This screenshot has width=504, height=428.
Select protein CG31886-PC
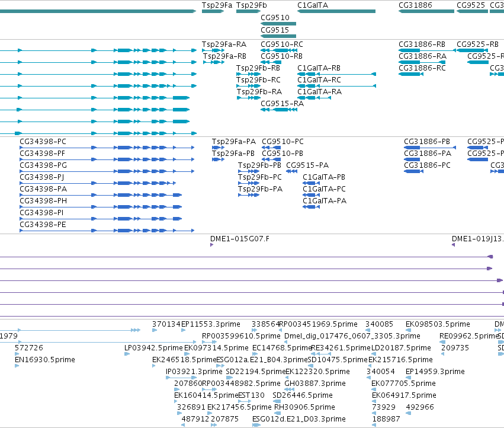[x=413, y=171]
